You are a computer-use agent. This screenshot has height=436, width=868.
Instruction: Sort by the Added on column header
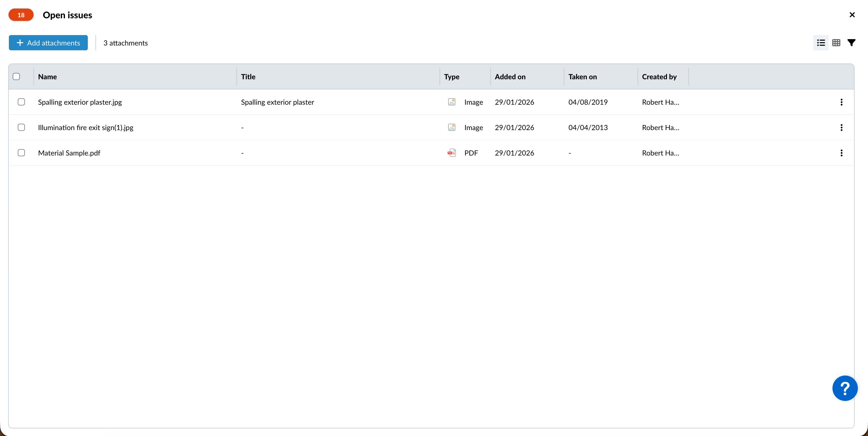click(510, 76)
